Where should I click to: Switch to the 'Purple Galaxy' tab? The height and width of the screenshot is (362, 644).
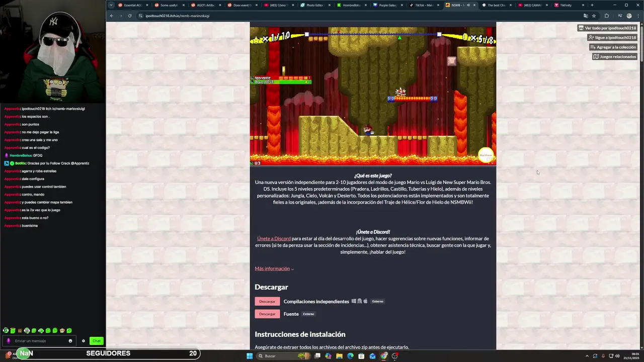[x=387, y=5]
